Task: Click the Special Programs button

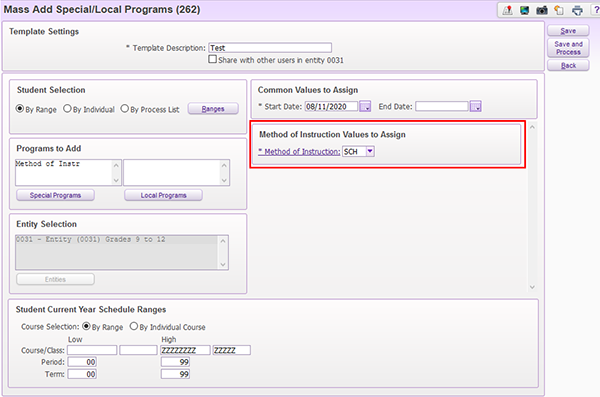Action: (x=55, y=195)
